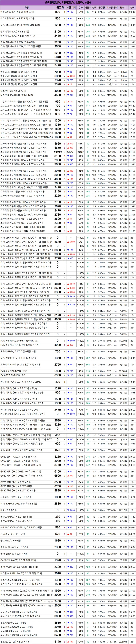This screenshot has height=644, width=136.
Task: Click price 670 for 뉴 라보
Action: pyautogui.click(x=58, y=534)
